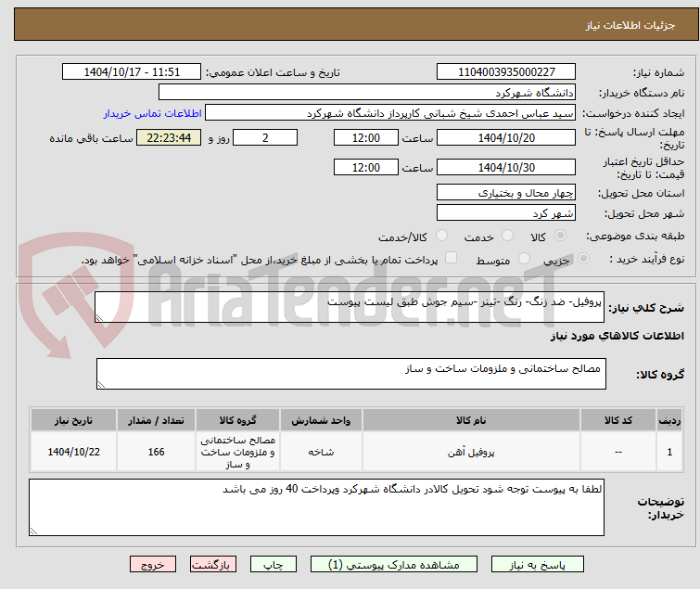Click the بازگشت back button
Viewport: 700px width, 589px height.
(x=212, y=565)
